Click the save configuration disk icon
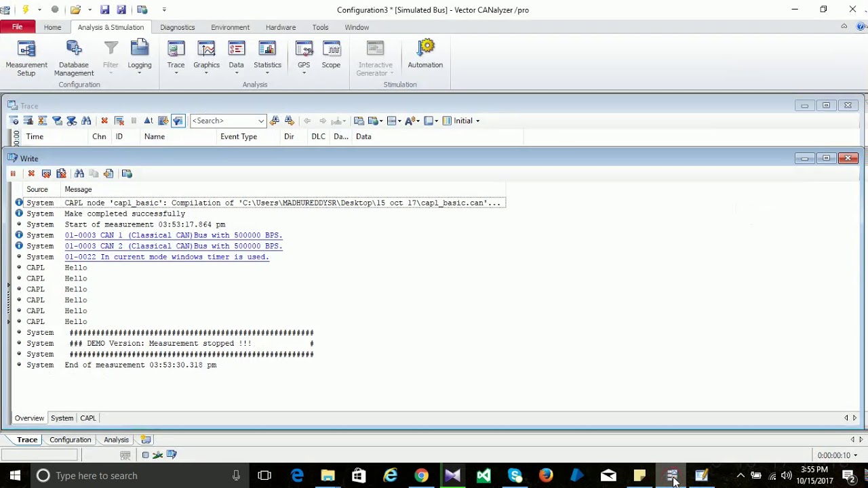The height and width of the screenshot is (488, 868). tap(105, 9)
